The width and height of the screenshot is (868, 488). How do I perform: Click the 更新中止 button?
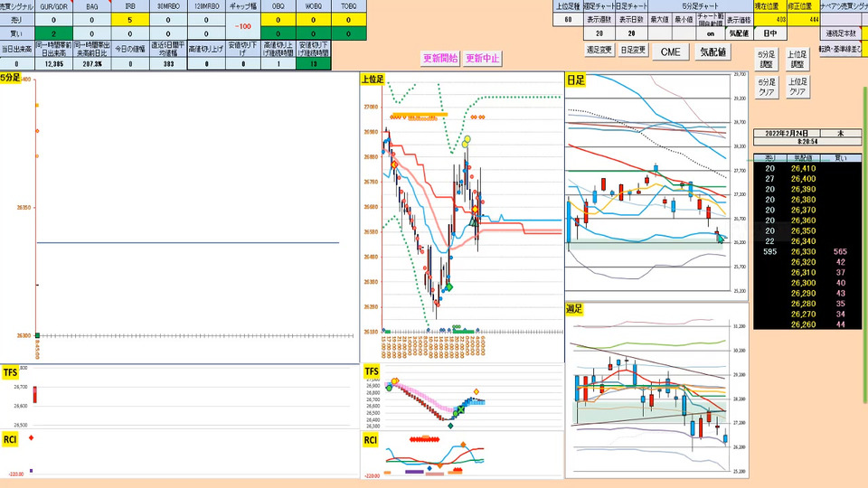(482, 58)
